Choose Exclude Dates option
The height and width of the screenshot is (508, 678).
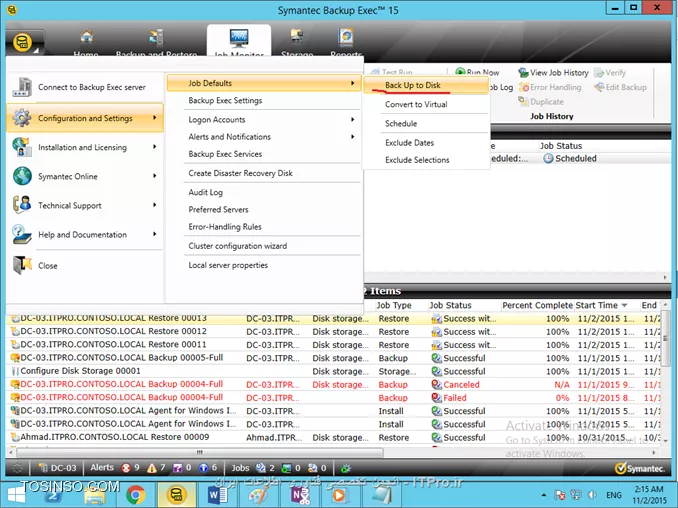coord(409,143)
